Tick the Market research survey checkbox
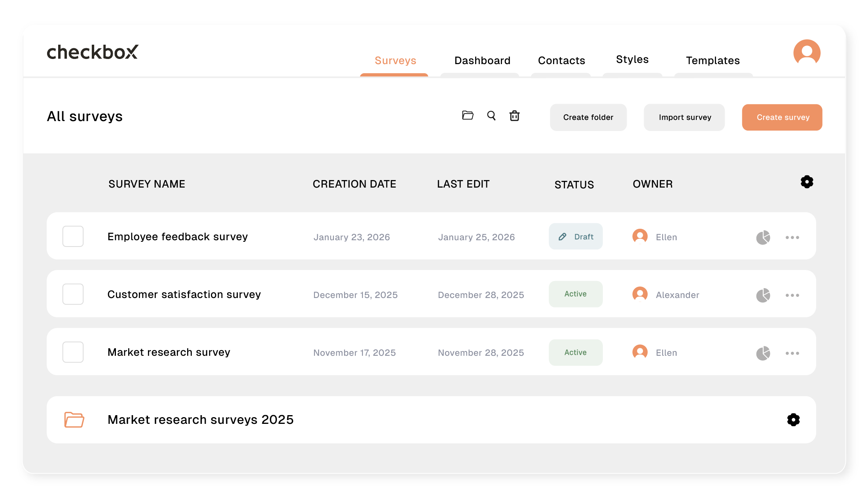This screenshot has height=503, width=868. (x=73, y=352)
